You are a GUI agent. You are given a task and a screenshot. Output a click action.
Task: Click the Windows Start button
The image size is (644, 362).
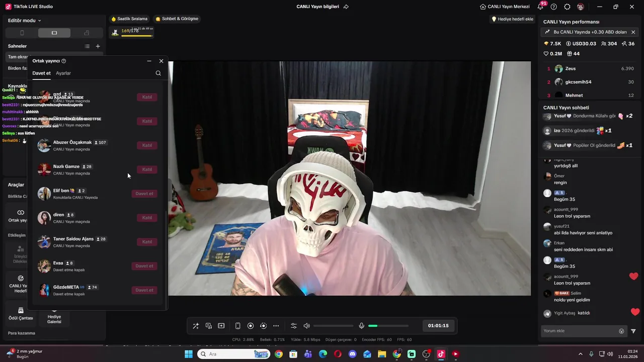pyautogui.click(x=188, y=354)
